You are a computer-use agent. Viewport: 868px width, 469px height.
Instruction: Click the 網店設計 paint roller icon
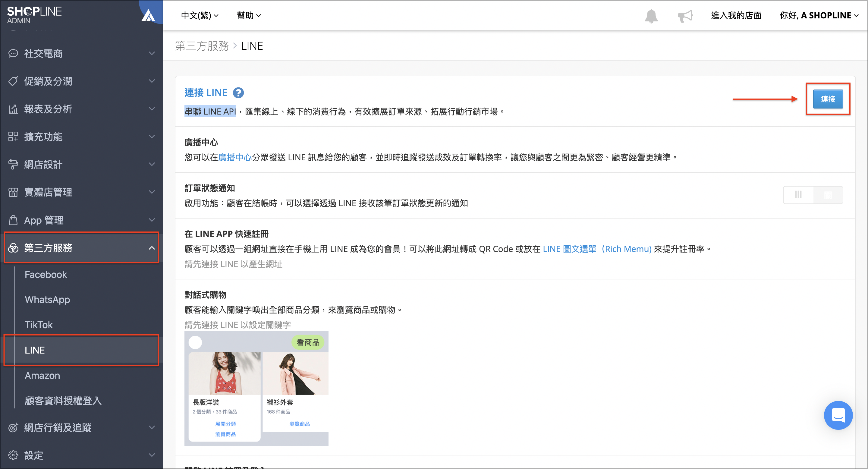[x=13, y=164]
